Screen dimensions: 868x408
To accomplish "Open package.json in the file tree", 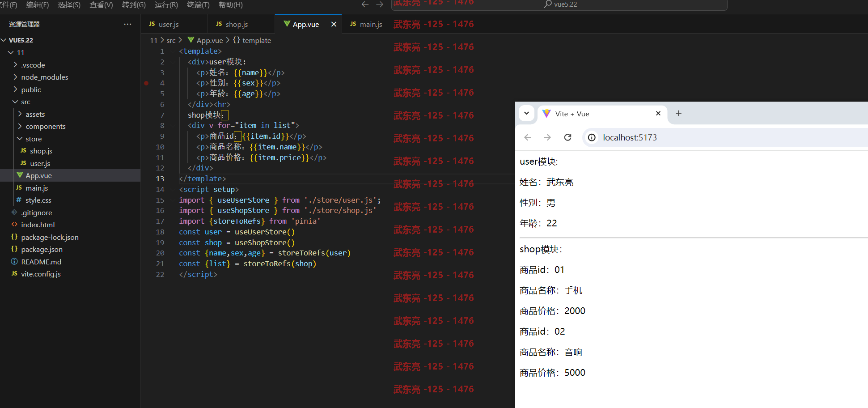I will coord(70,249).
